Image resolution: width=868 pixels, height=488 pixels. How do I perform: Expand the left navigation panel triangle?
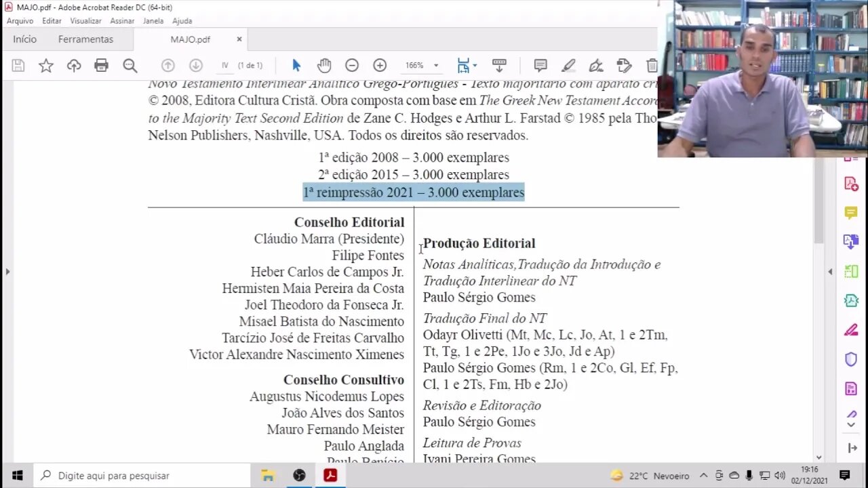(7, 272)
